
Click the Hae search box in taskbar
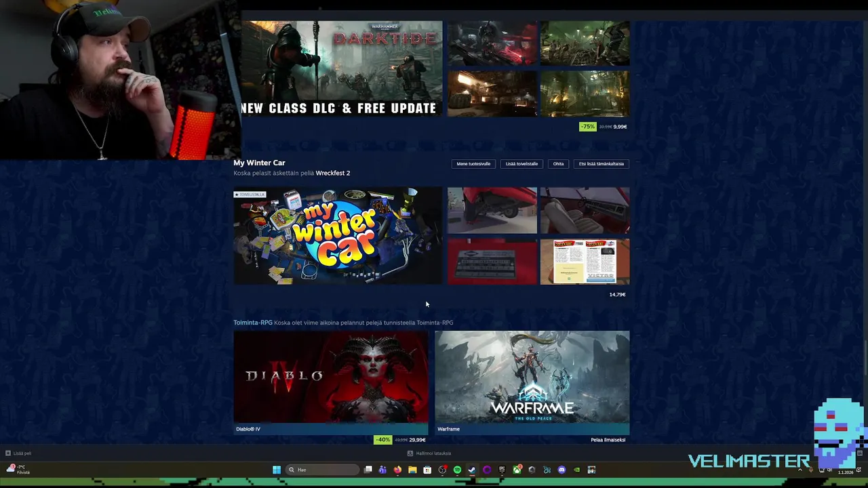pos(322,470)
